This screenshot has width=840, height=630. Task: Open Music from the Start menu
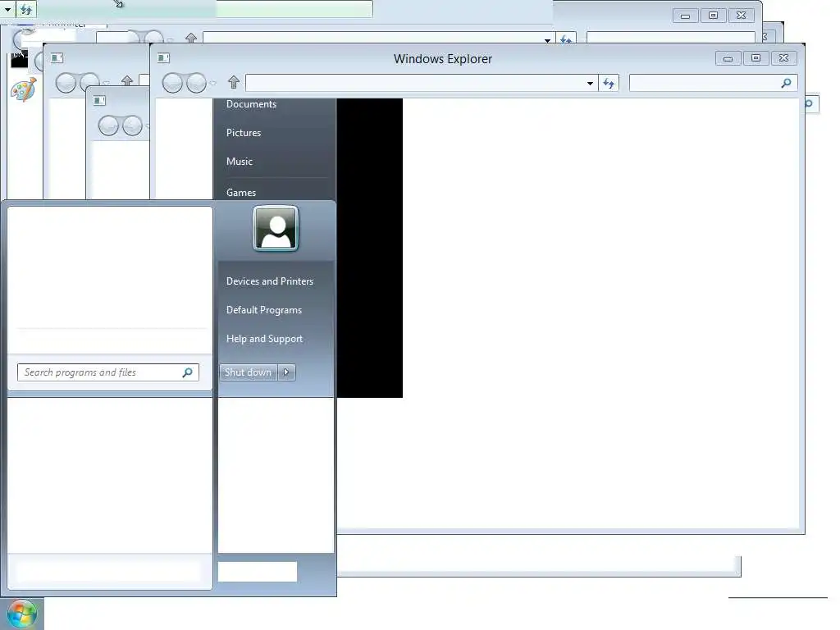tap(240, 162)
